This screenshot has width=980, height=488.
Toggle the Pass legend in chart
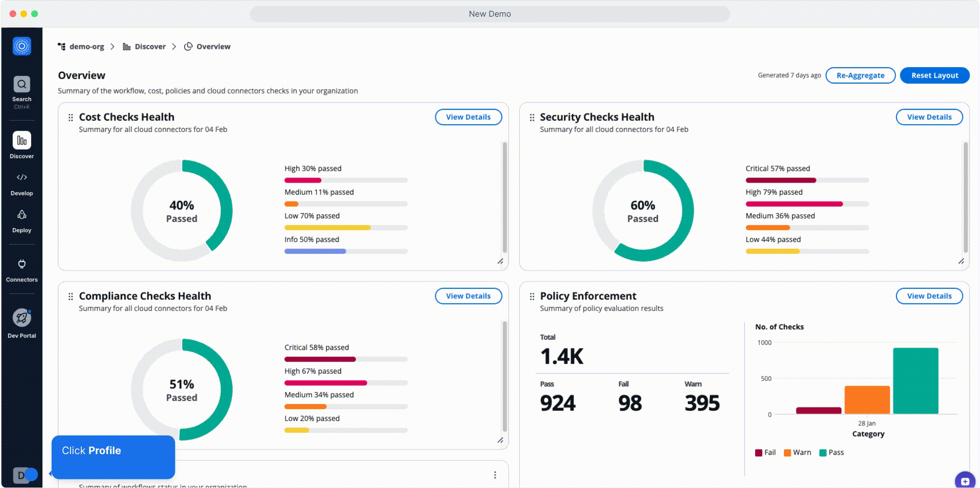click(831, 452)
